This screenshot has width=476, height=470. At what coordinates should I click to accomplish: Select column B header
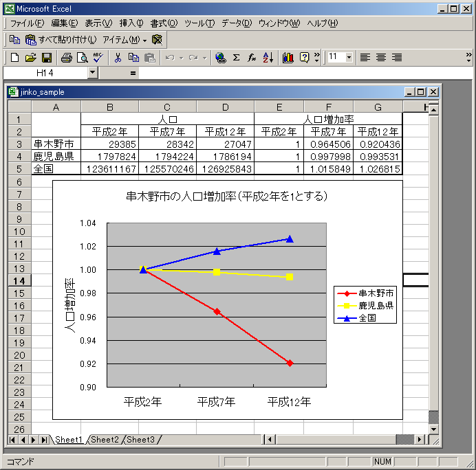109,107
